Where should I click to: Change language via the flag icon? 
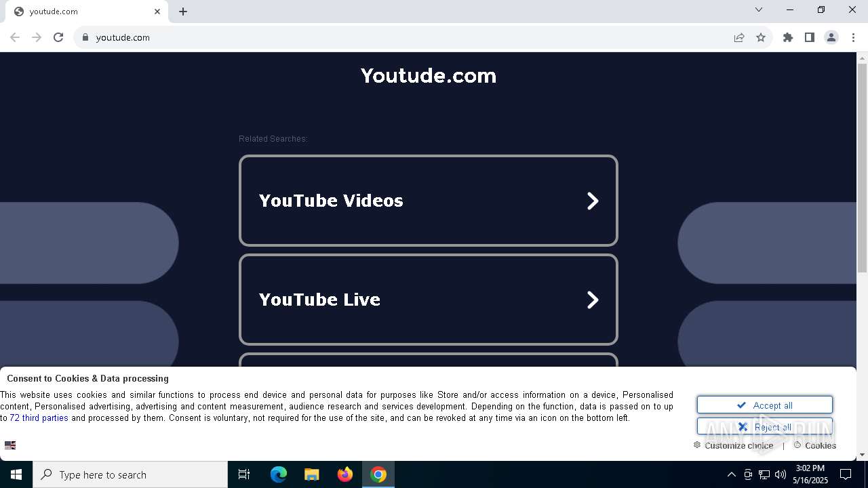pyautogui.click(x=10, y=445)
